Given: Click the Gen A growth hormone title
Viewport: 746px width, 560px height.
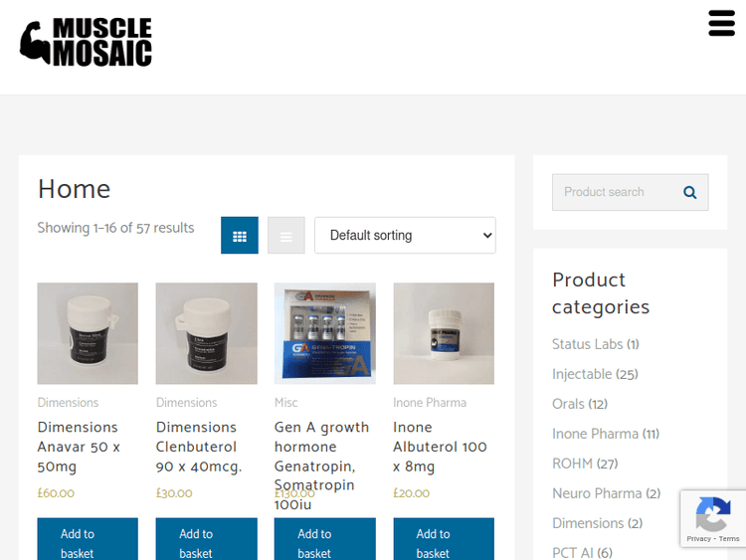Looking at the screenshot, I should point(321,466).
